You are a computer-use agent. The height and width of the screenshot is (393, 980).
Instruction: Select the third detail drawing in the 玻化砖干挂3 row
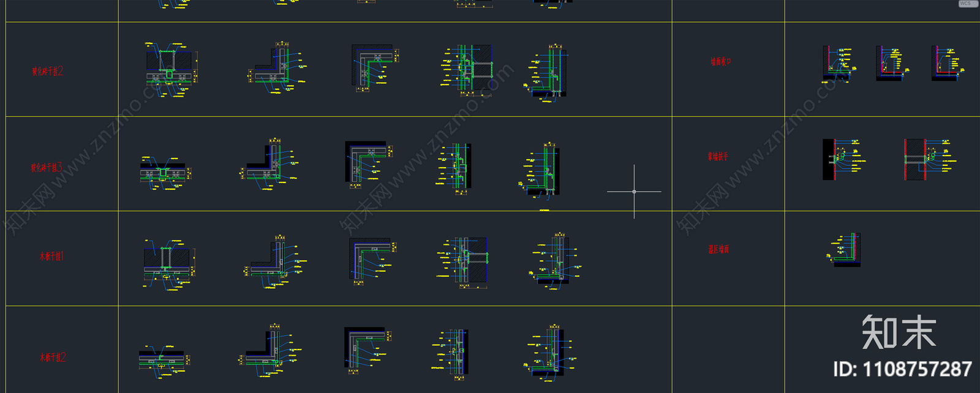pyautogui.click(x=369, y=163)
